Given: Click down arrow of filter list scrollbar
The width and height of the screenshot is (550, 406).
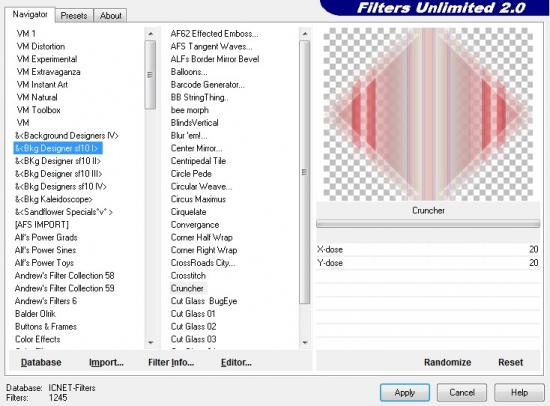Looking at the screenshot, I should 304,342.
